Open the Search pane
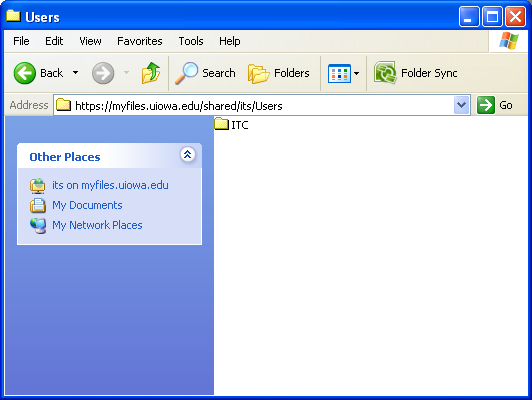The height and width of the screenshot is (400, 532). click(x=205, y=73)
